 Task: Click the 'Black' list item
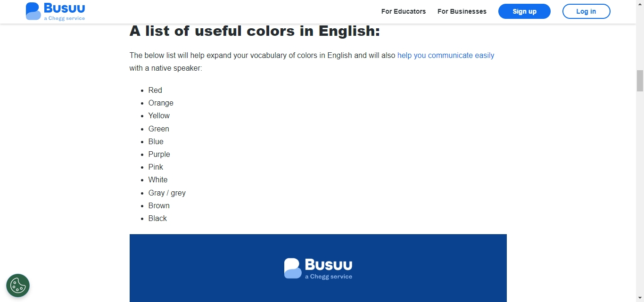point(157,218)
